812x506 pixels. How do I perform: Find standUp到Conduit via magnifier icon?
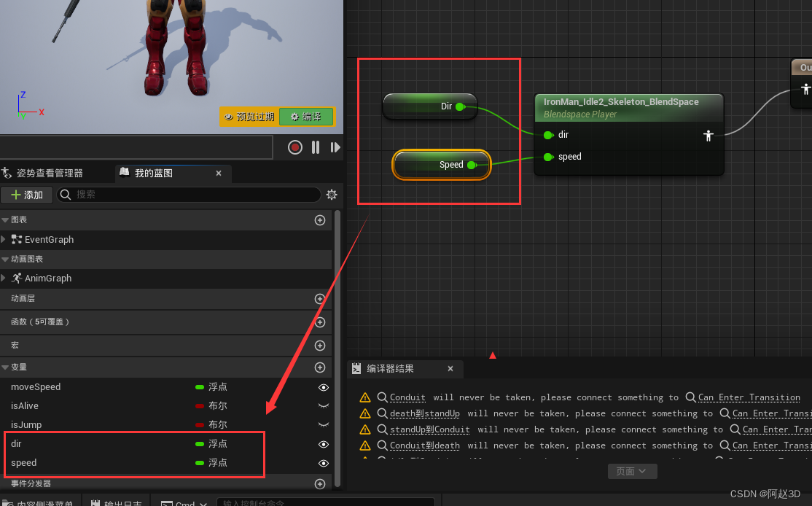coord(382,429)
